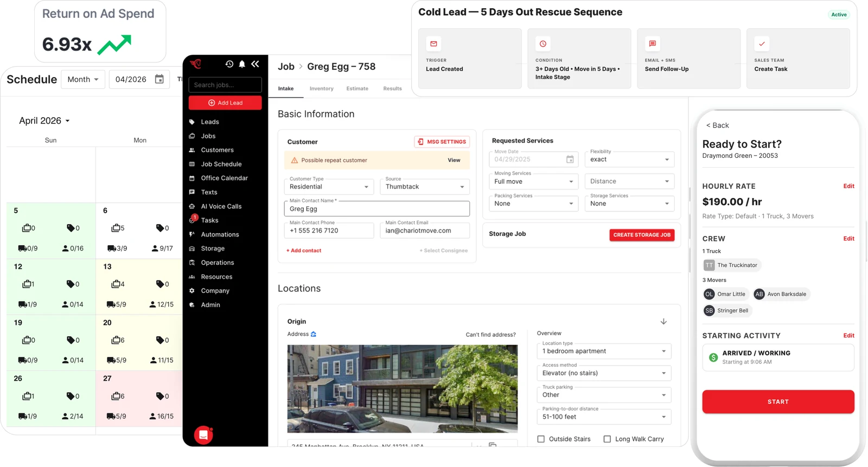The width and height of the screenshot is (868, 467).
Task: Click the Trigger Lead Created envelope icon
Action: [433, 43]
